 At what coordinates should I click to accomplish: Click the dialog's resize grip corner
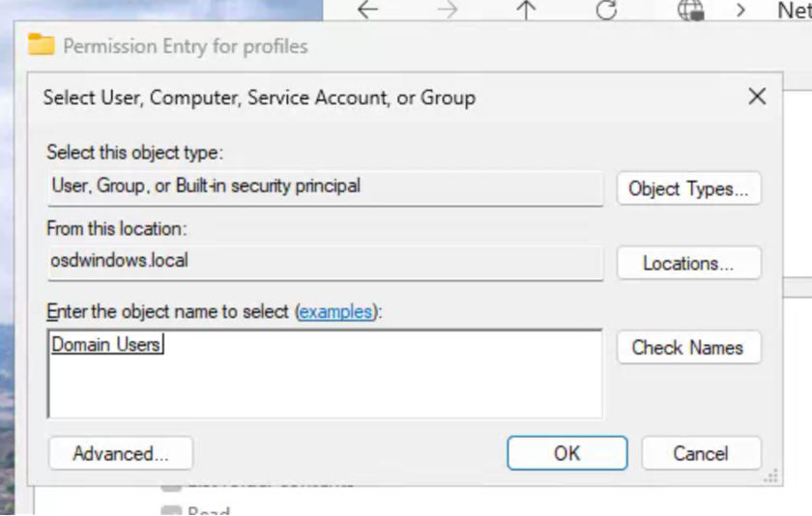click(x=771, y=475)
